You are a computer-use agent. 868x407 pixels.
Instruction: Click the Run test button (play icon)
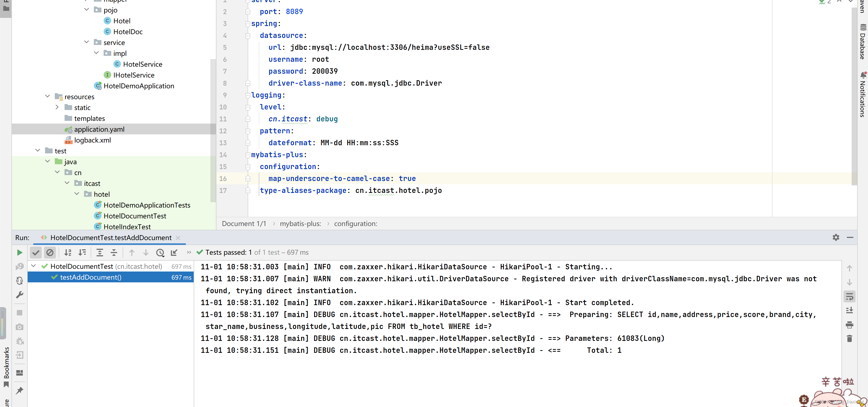coord(19,253)
